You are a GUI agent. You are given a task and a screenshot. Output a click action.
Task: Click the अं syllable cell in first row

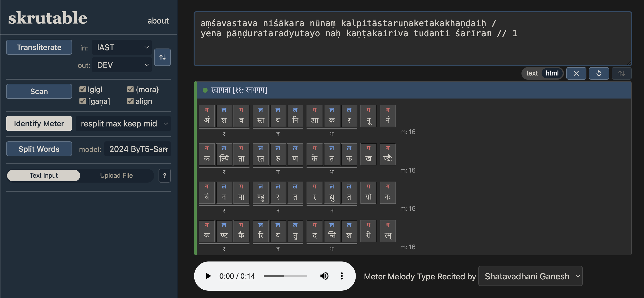click(x=207, y=116)
